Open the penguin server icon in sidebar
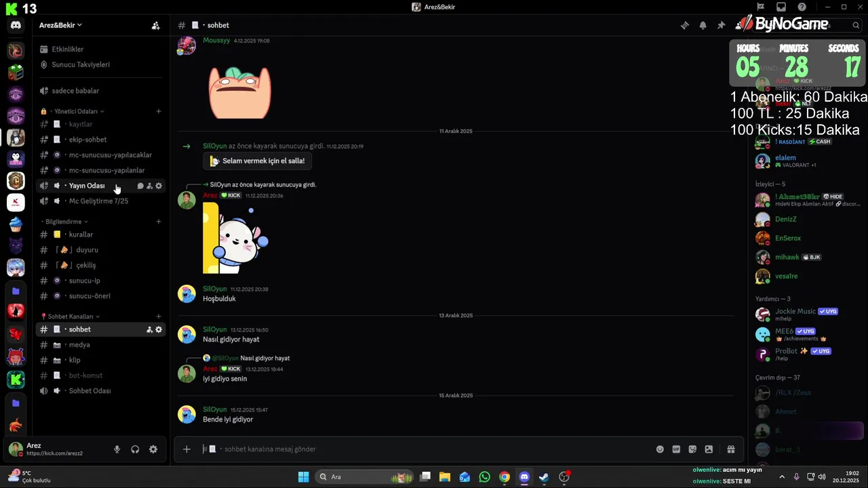Screen dimensions: 868x488 [16, 159]
